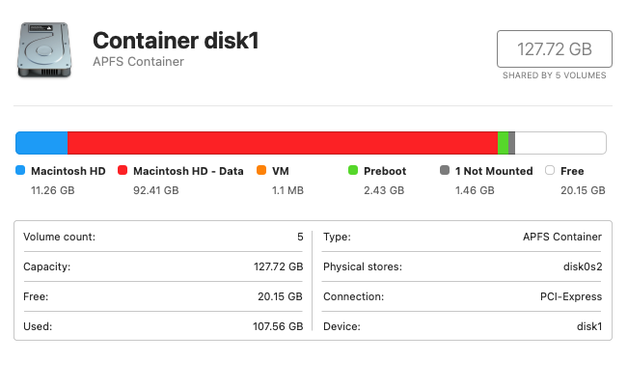
Task: Click the blue segment of usage bar
Action: [42, 143]
